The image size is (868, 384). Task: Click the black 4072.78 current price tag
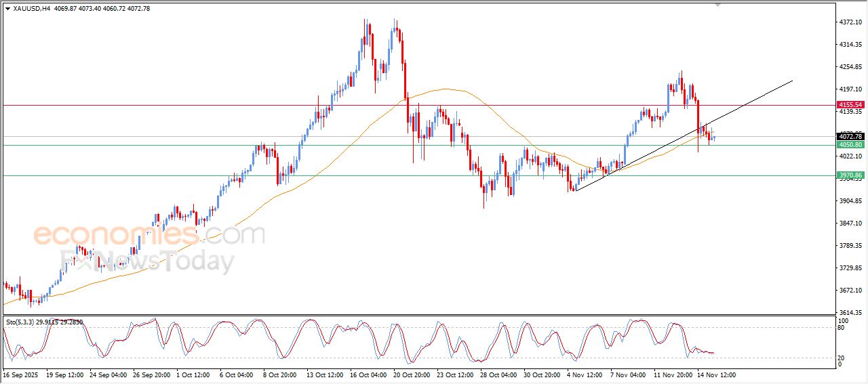coord(850,137)
